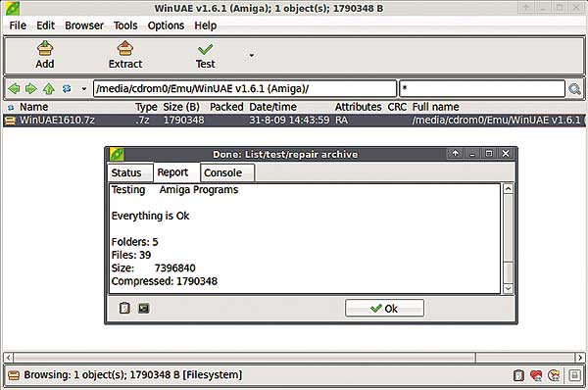Viewport: 588px width, 390px height.
Task: Click the search filter field containing asterisk
Action: point(482,89)
